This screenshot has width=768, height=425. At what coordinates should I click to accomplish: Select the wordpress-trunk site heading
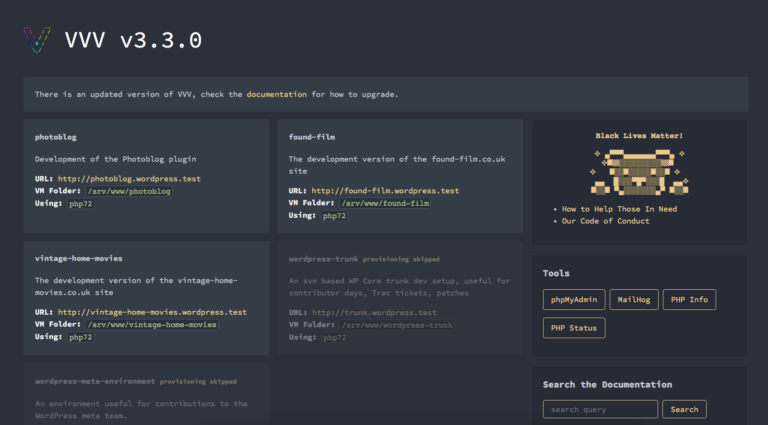click(323, 259)
